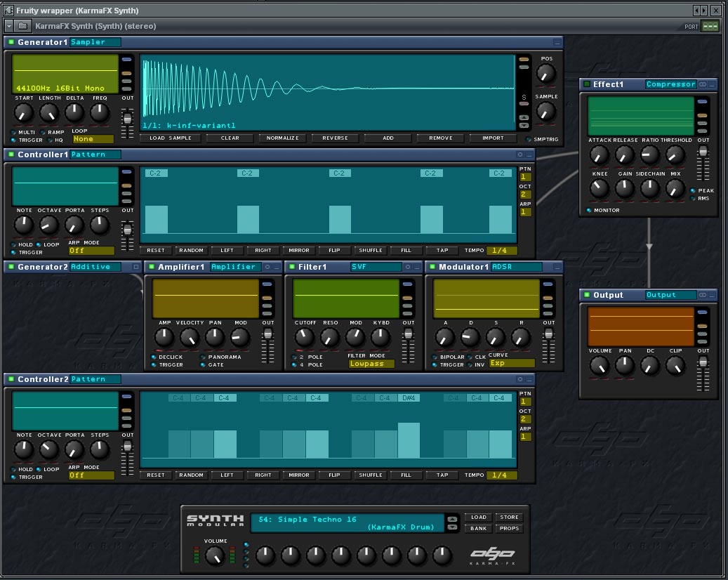Click the LOAD SAMPLE button
Image resolution: width=728 pixels, height=580 pixels.
[x=171, y=138]
